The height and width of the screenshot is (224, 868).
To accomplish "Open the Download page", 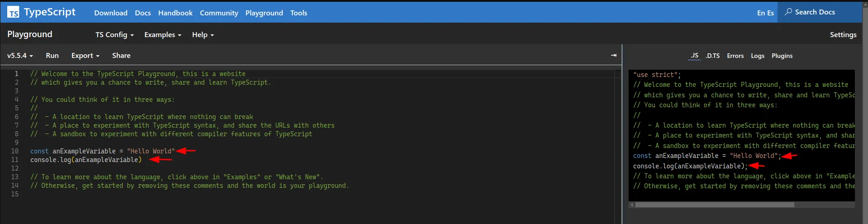I will [111, 13].
